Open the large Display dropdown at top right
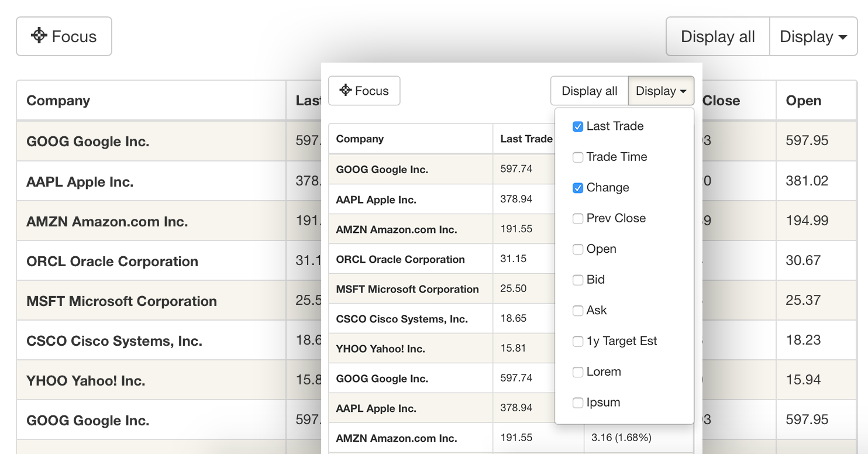Screen dimensions: 868x454 (813, 36)
